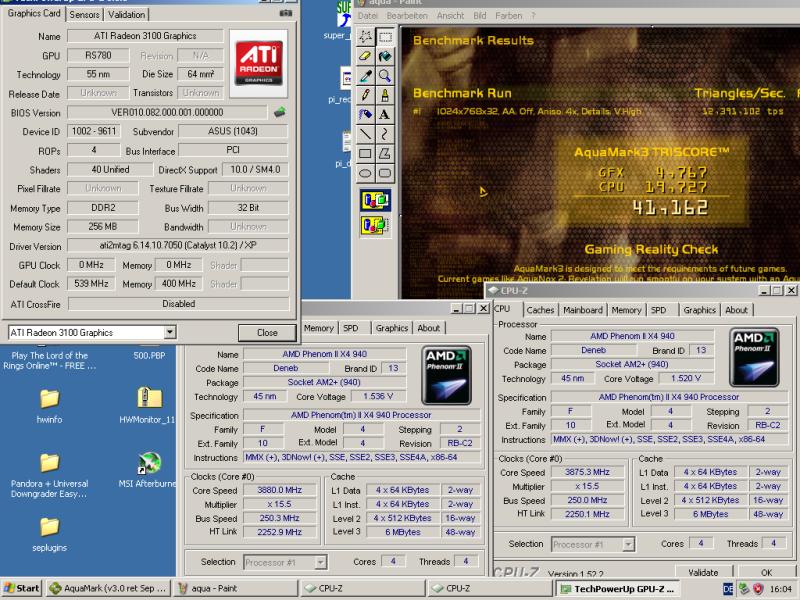Open the Memory tab in front CPU-Z
800x600 pixels.
[x=626, y=310]
